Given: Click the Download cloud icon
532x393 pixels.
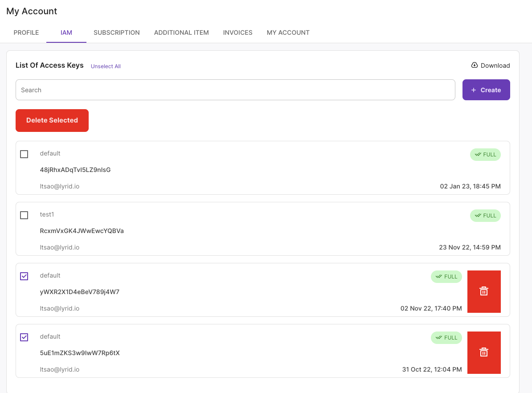Looking at the screenshot, I should click(475, 65).
